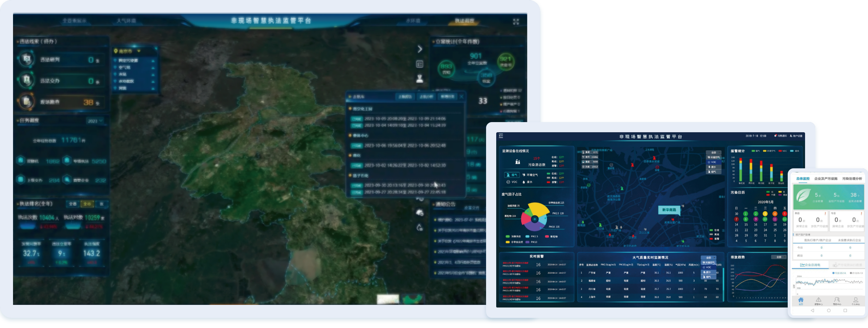The height and width of the screenshot is (328, 868).
Task: Tap the home icon in phone nav bar
Action: [801, 300]
